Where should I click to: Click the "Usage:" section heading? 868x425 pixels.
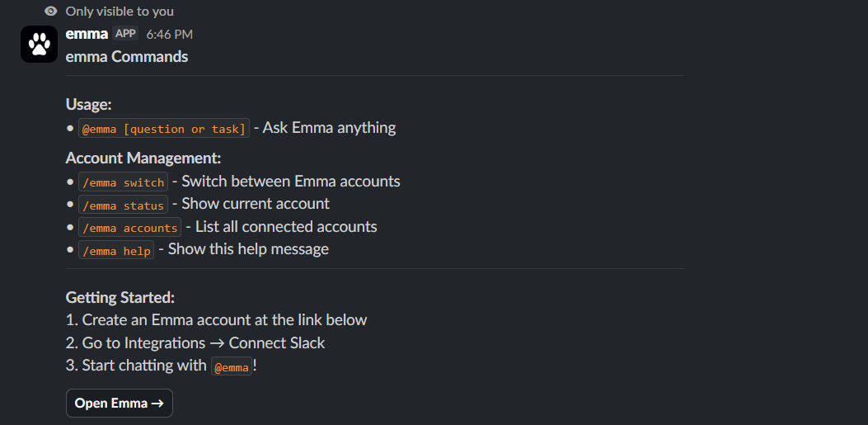pos(88,105)
